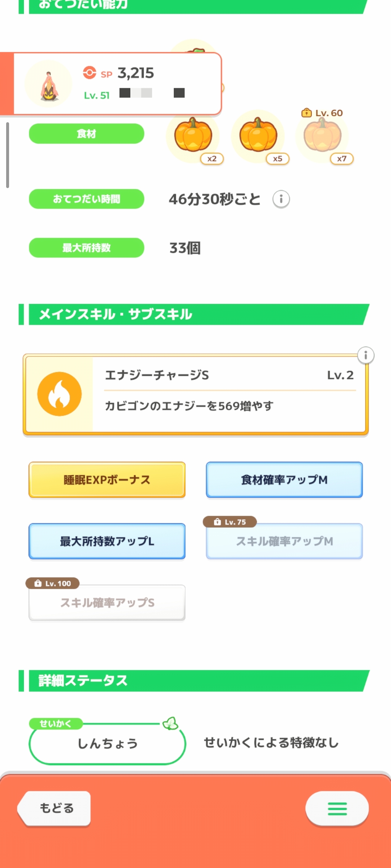The width and height of the screenshot is (391, 868).
Task: Tap the first pumpkin ingredient x2
Action: point(193,136)
